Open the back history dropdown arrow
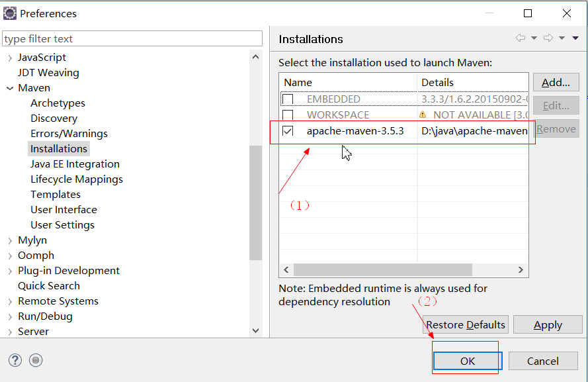 (x=534, y=38)
